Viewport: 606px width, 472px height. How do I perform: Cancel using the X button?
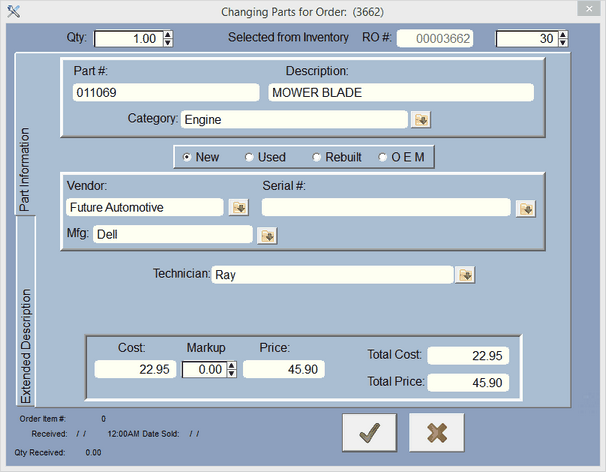[436, 432]
